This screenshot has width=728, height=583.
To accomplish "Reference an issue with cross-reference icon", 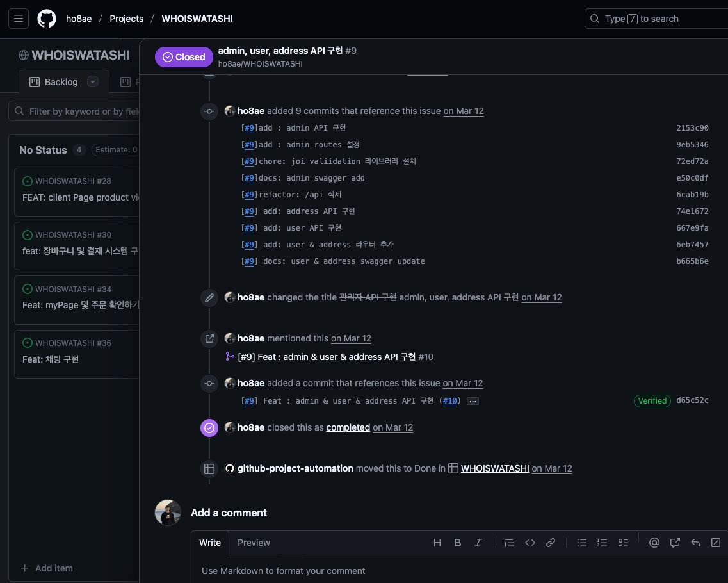I will (x=675, y=543).
